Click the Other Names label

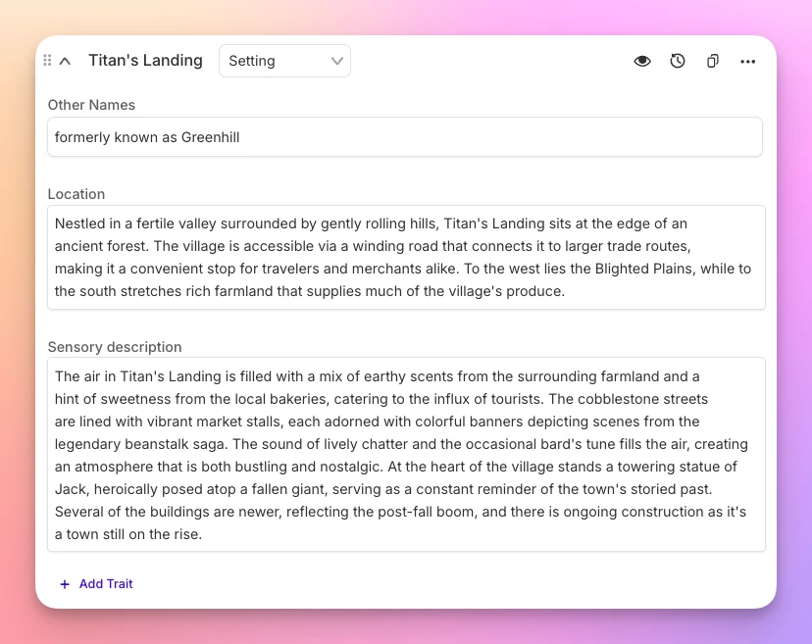[x=91, y=105]
